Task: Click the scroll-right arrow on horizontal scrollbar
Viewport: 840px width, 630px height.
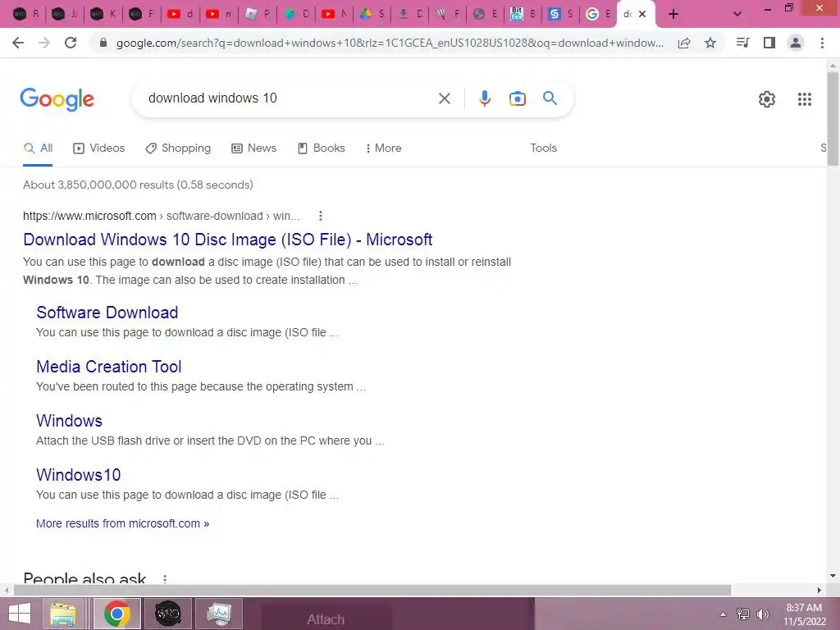Action: (819, 591)
